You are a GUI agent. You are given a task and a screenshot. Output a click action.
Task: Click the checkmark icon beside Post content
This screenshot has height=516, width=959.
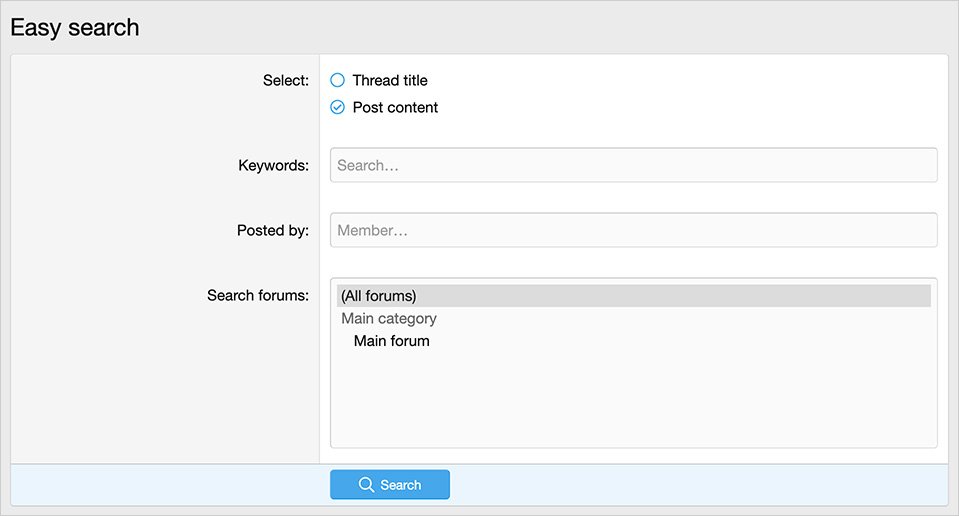337,107
